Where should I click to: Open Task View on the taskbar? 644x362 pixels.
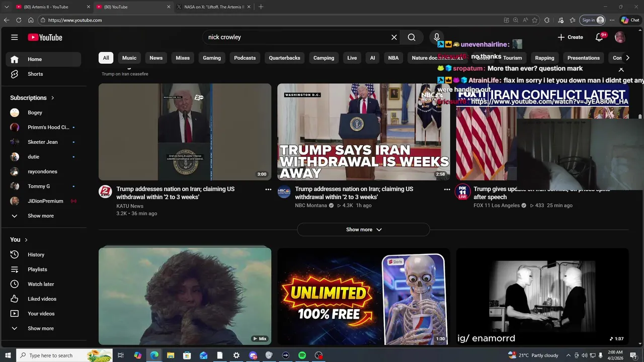pos(121,355)
